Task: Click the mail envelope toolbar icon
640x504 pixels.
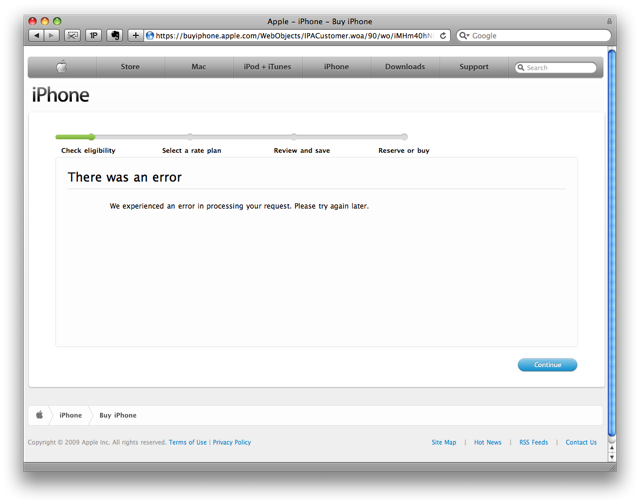Action: tap(72, 36)
